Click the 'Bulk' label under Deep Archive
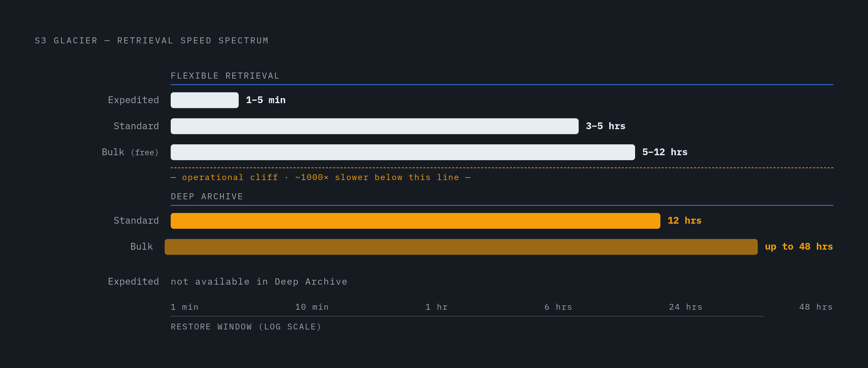 pos(142,247)
